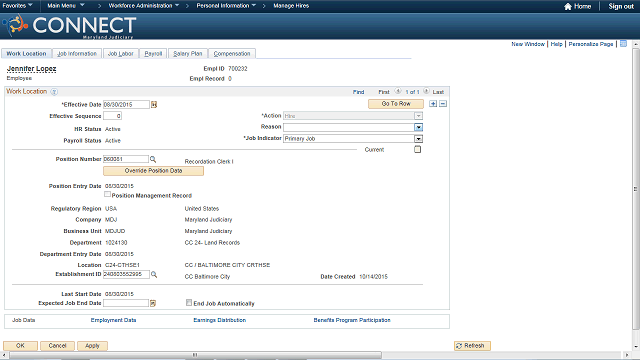Switch to Payroll tab
Viewport: 640px width, 360px height.
point(153,53)
